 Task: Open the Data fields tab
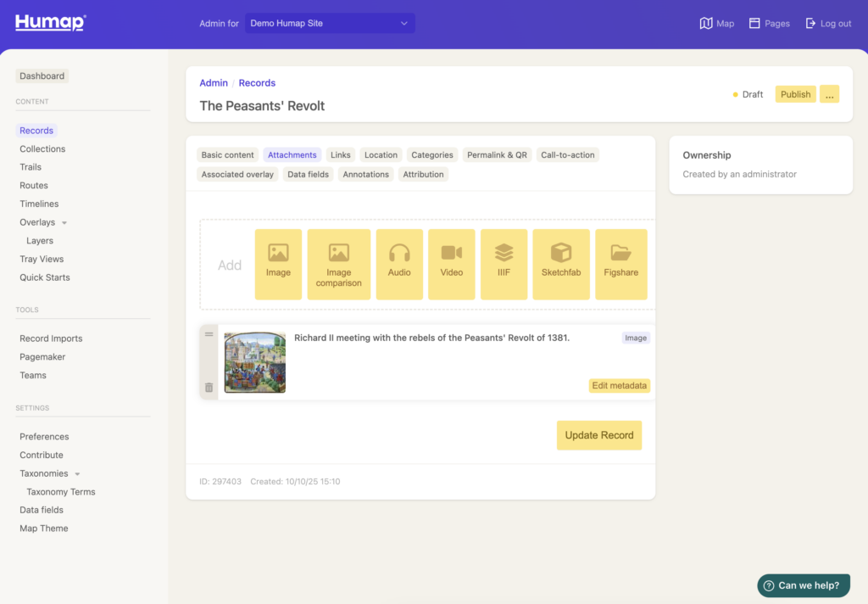308,175
